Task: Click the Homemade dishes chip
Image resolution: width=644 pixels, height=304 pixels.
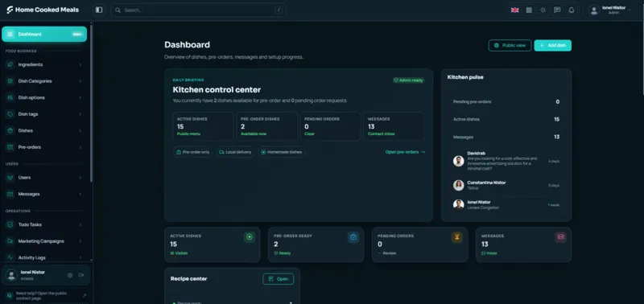Action: coord(281,152)
